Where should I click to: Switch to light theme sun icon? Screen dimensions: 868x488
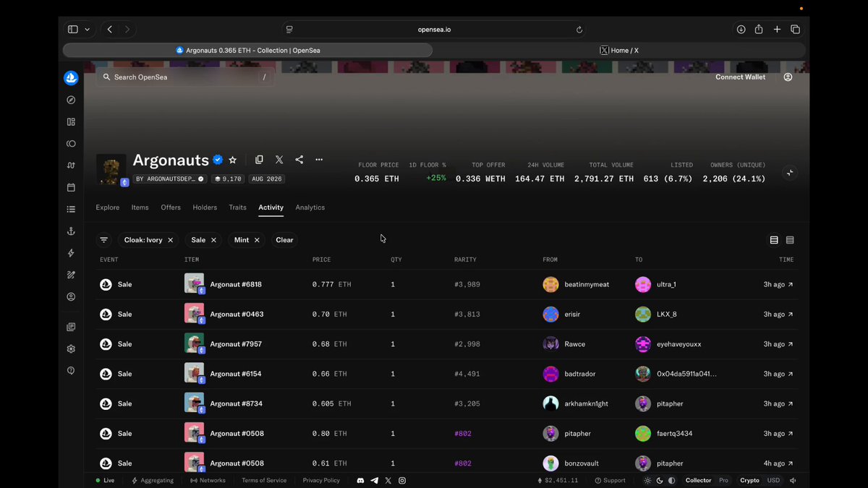[x=647, y=480]
